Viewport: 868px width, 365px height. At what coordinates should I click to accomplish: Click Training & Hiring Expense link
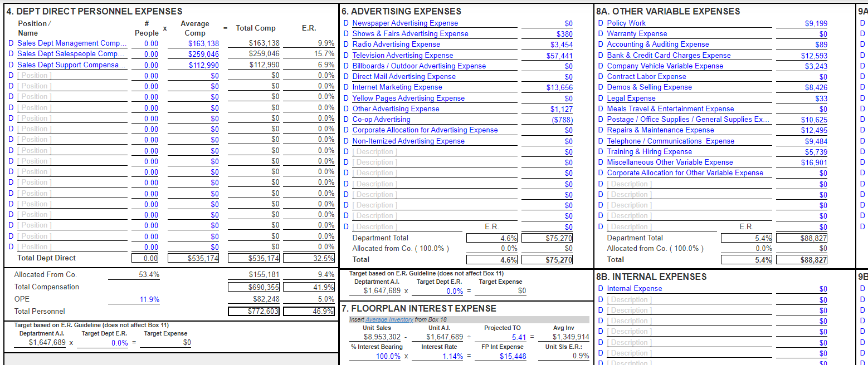(649, 151)
